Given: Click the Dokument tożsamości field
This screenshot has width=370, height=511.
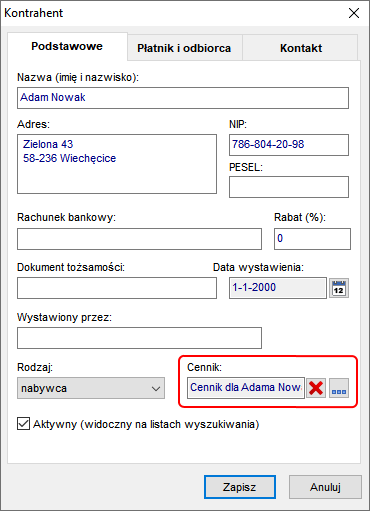Looking at the screenshot, I should (x=117, y=288).
